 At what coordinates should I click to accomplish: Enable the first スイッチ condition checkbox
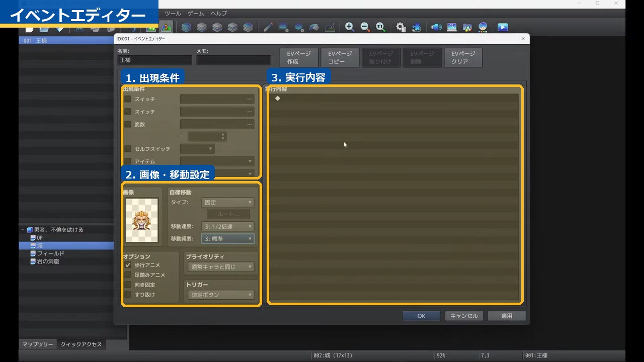[x=128, y=99]
